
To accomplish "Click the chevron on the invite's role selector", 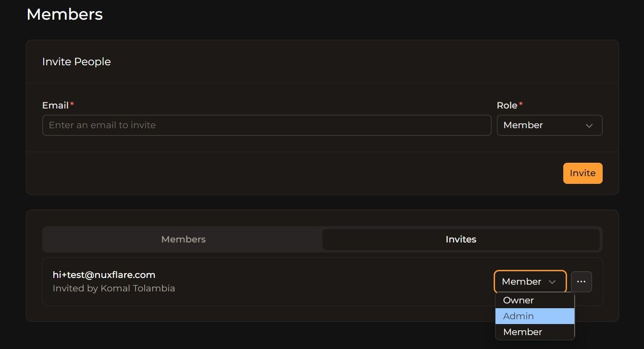I will point(552,282).
